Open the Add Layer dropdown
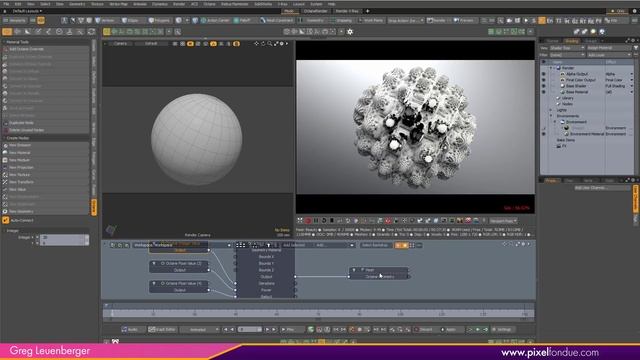The width and height of the screenshot is (640, 360). 609,55
